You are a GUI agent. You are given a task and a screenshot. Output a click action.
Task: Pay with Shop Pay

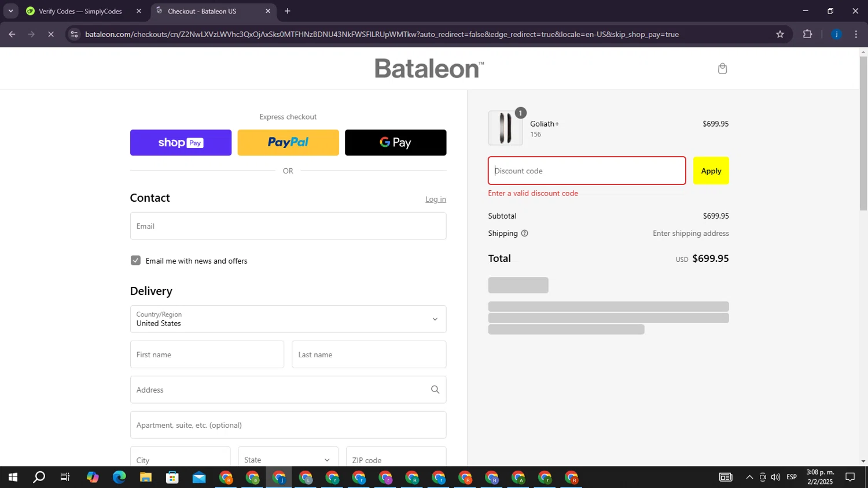click(181, 142)
